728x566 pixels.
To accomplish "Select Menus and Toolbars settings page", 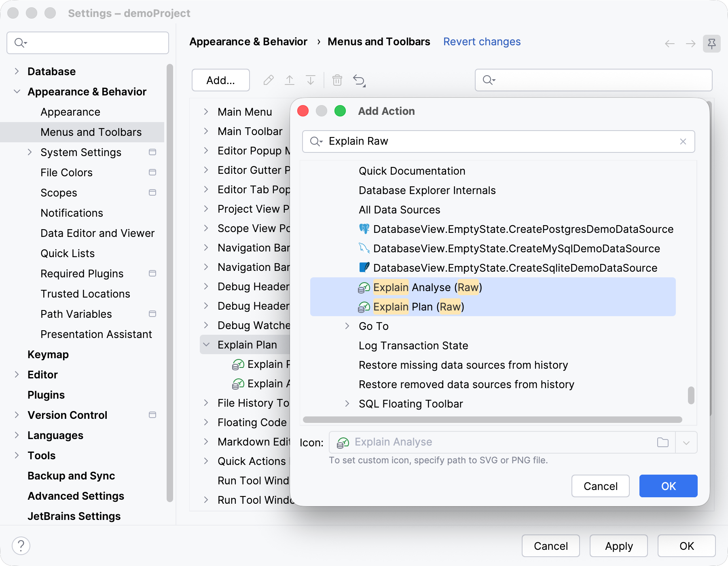I will [82, 132].
